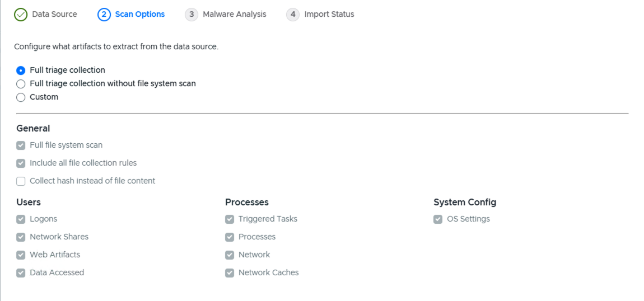Click the step 2 circle icon
The width and height of the screenshot is (644, 301).
(x=104, y=15)
